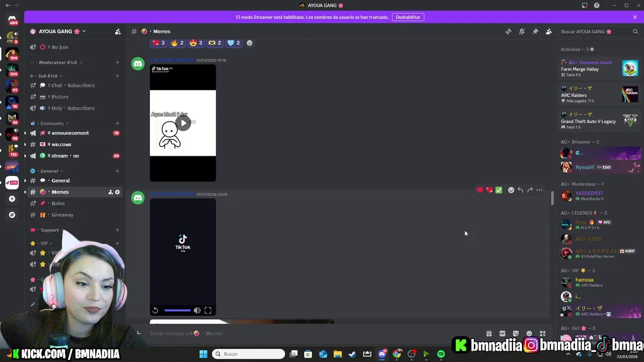Open add reaction picker on hovered message

click(511, 190)
